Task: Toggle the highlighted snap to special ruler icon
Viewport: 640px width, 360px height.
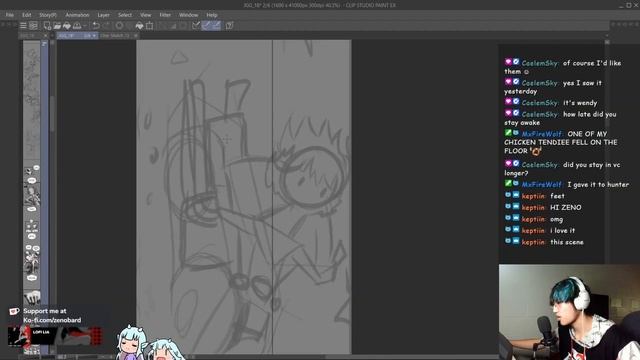Action: [207, 26]
